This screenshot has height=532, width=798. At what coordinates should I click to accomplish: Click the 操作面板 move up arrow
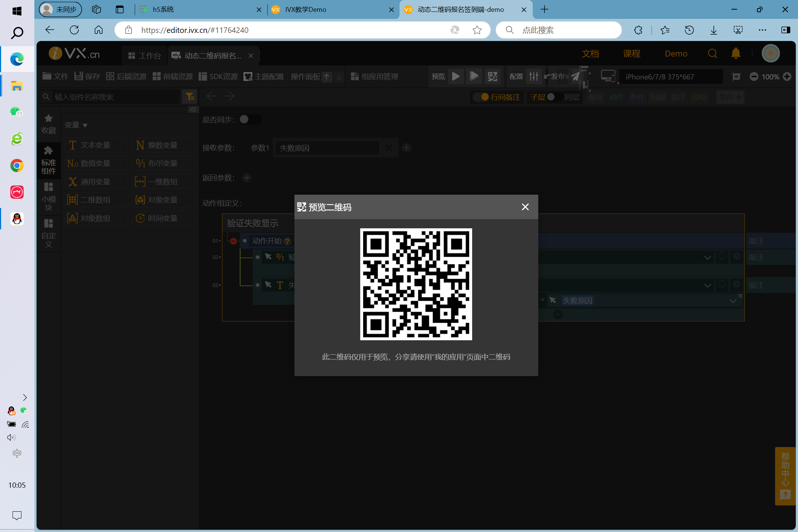point(327,77)
